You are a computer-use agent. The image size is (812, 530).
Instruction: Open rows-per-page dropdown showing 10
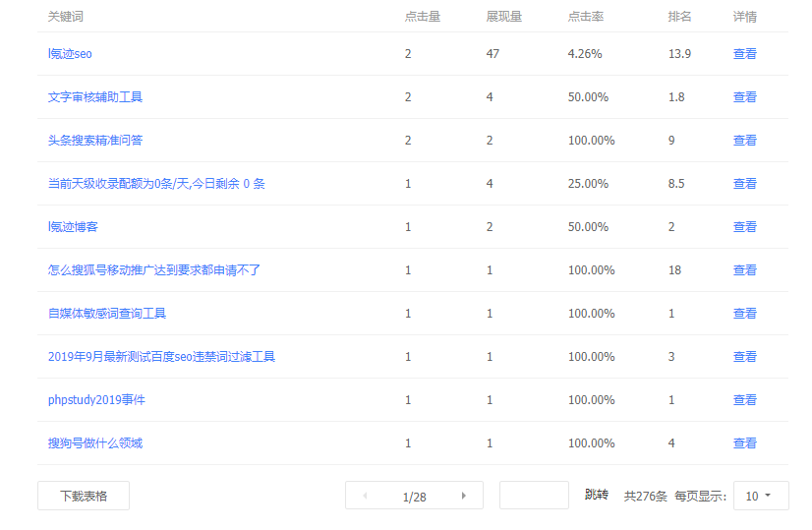pos(760,496)
